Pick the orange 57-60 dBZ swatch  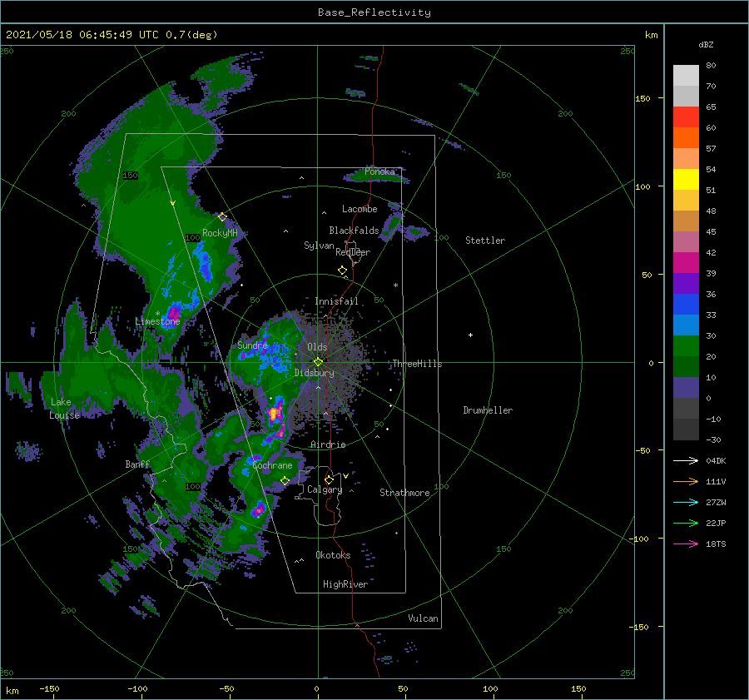686,138
